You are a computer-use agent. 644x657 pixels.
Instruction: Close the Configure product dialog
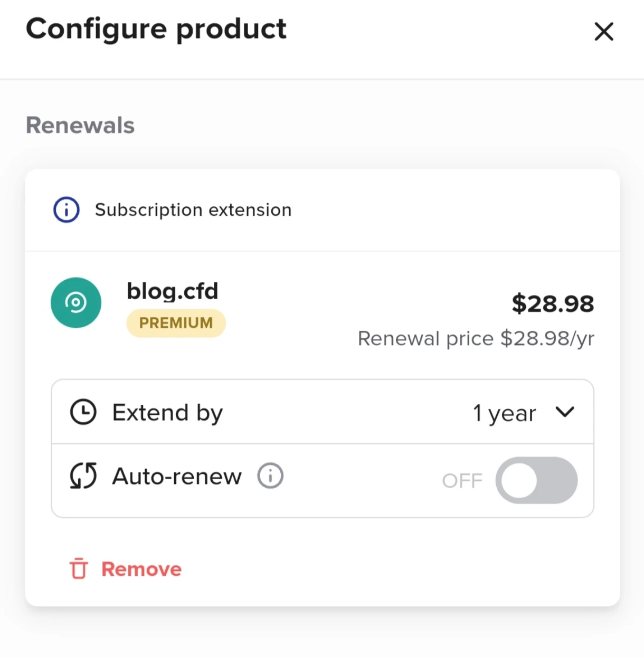coord(604,32)
